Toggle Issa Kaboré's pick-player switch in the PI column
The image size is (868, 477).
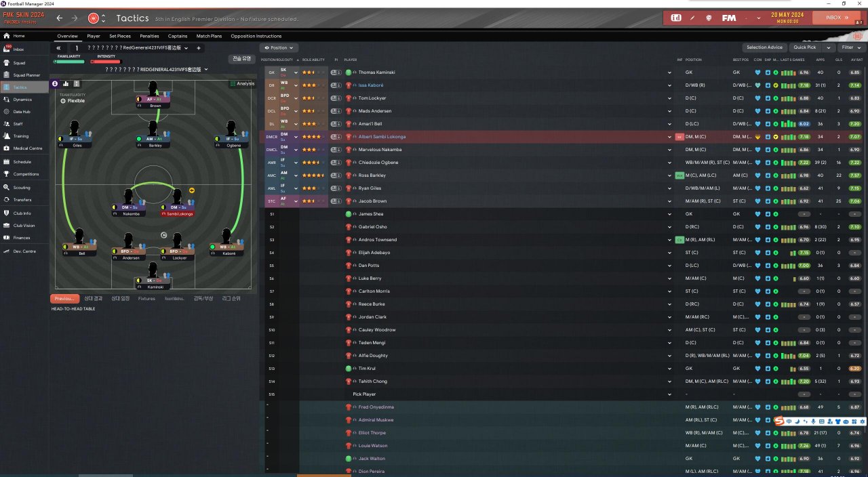pos(336,85)
